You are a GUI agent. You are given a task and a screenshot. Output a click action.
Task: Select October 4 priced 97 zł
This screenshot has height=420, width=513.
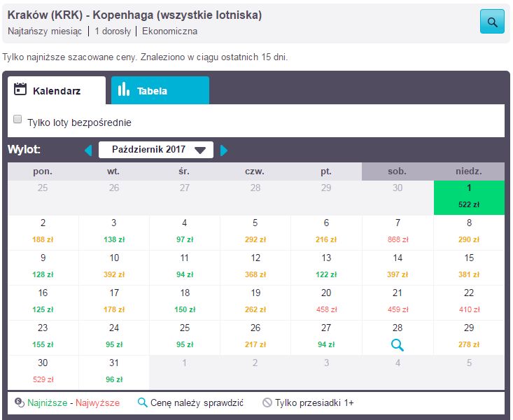[185, 232]
